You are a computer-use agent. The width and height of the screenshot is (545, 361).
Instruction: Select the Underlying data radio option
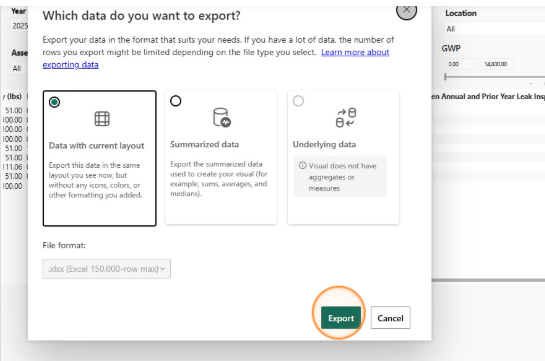point(298,101)
